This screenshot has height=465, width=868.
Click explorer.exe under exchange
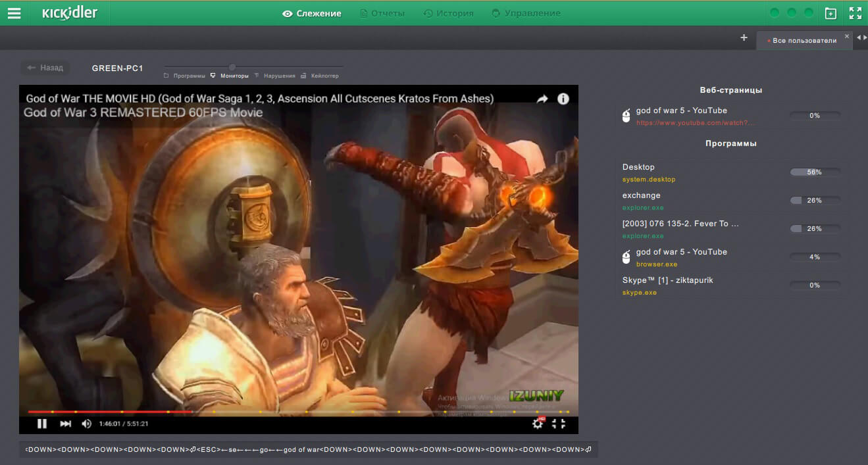point(643,208)
